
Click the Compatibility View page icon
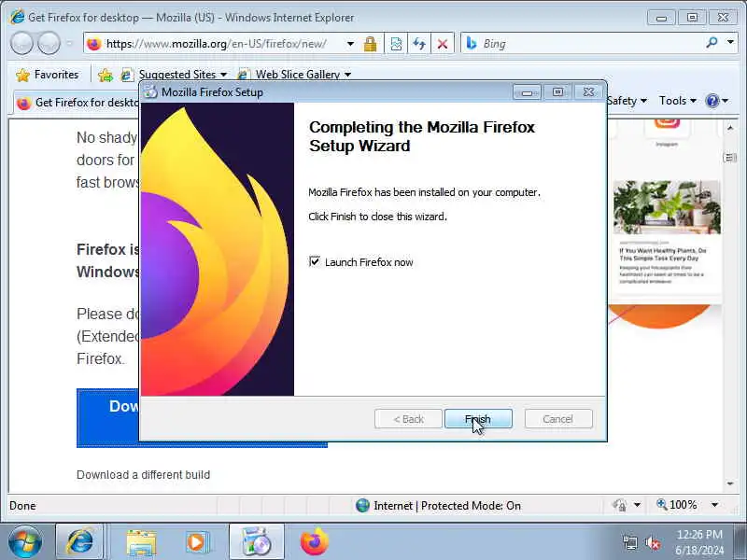point(396,44)
